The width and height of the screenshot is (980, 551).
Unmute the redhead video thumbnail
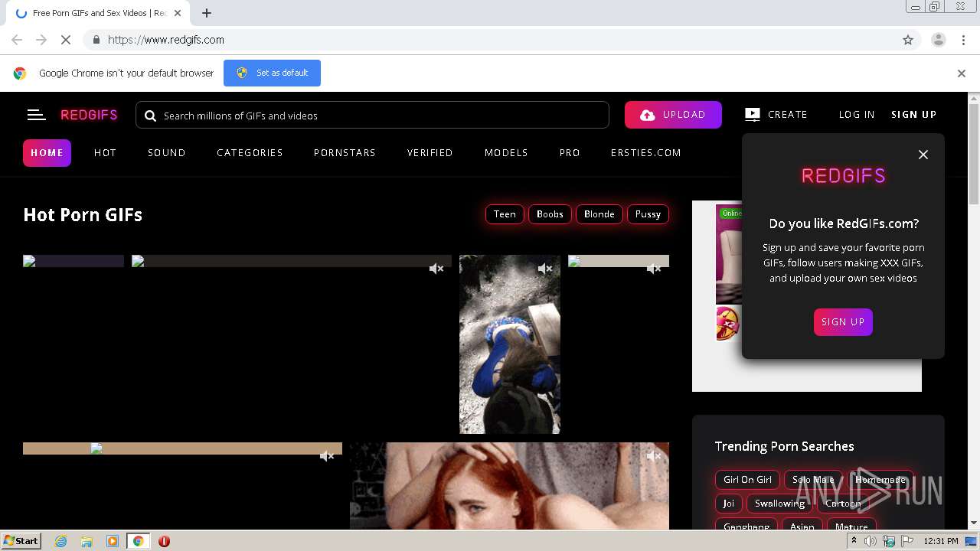654,456
